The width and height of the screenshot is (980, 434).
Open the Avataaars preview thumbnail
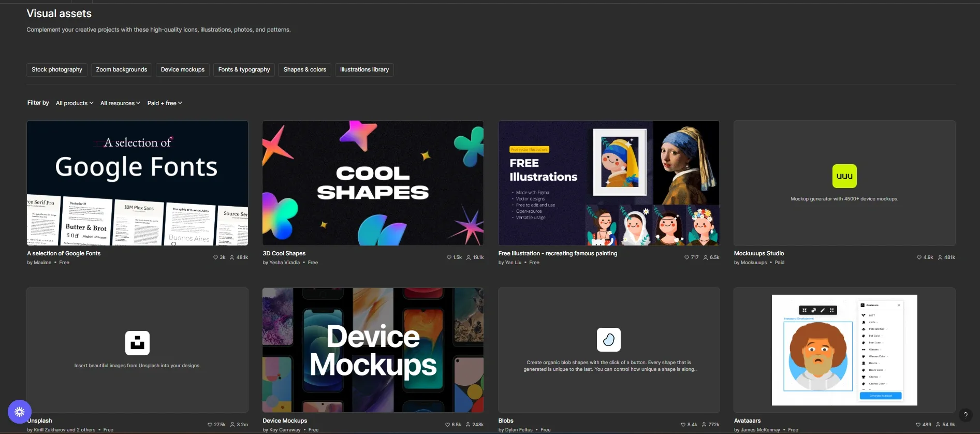click(x=844, y=350)
